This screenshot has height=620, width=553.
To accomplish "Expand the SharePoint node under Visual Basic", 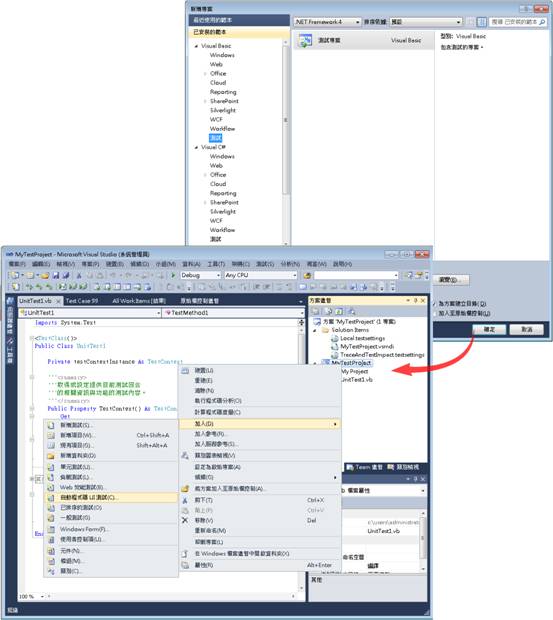I will pos(205,102).
